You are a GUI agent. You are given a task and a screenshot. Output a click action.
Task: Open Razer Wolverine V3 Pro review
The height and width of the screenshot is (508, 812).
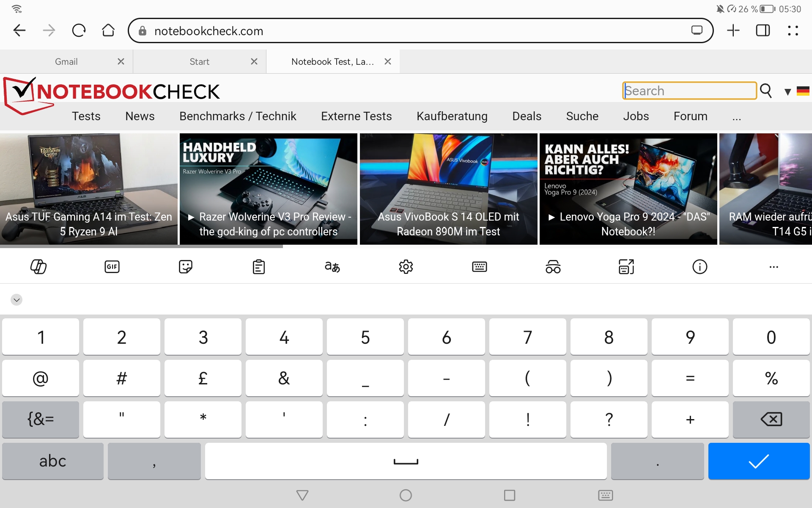(x=269, y=189)
